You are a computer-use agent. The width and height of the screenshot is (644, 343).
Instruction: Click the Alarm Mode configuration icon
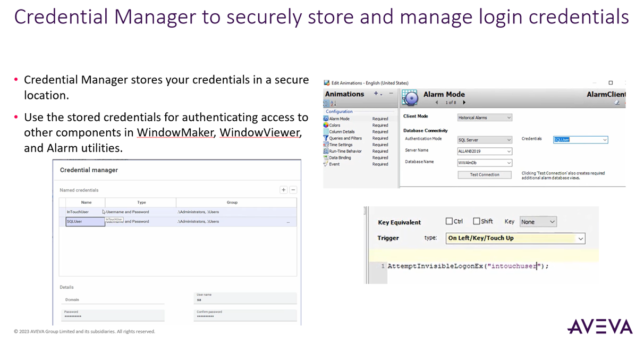326,119
